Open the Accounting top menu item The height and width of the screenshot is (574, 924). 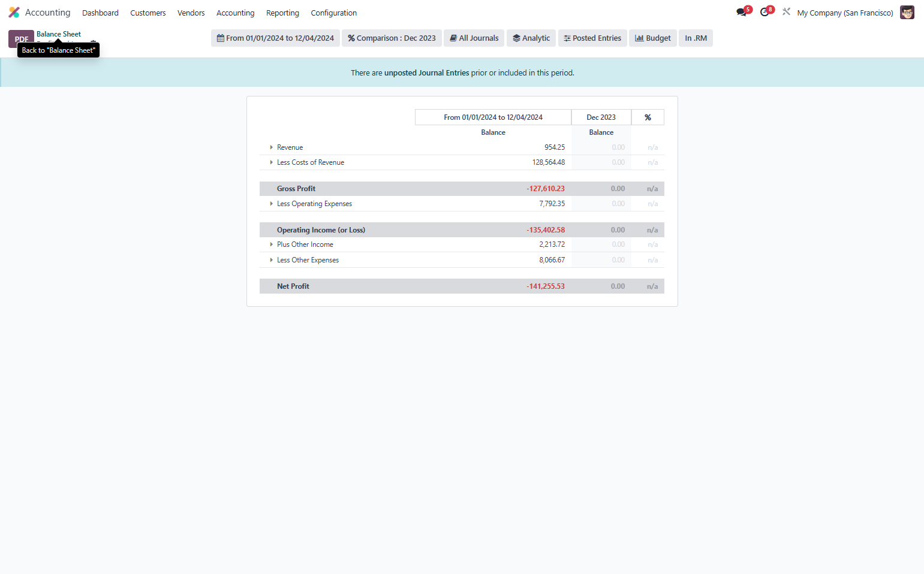235,13
